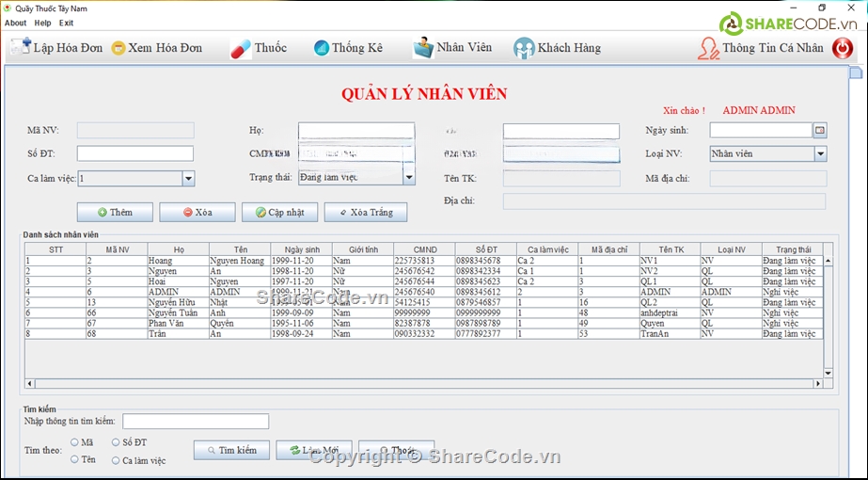
Task: Open Thông Tin Cá Nhân profile
Action: pyautogui.click(x=761, y=48)
